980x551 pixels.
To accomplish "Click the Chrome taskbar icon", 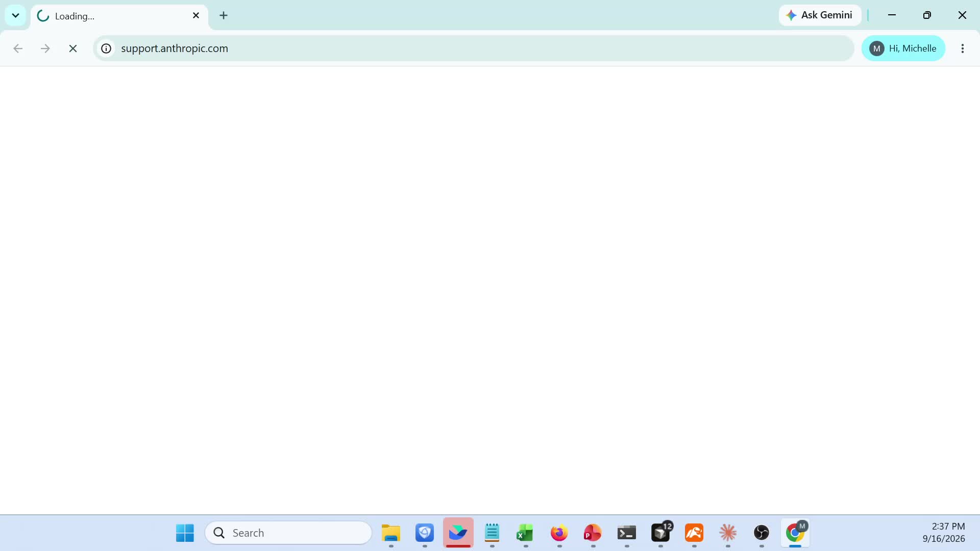I will pyautogui.click(x=795, y=533).
